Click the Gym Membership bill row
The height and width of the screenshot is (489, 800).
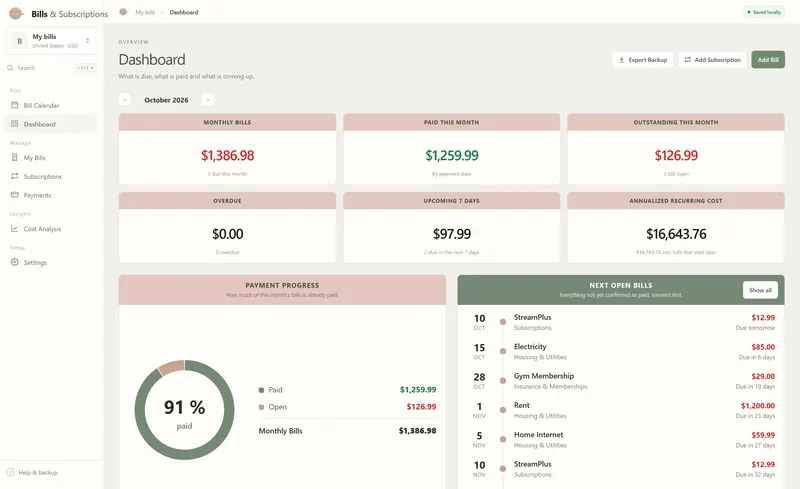621,381
